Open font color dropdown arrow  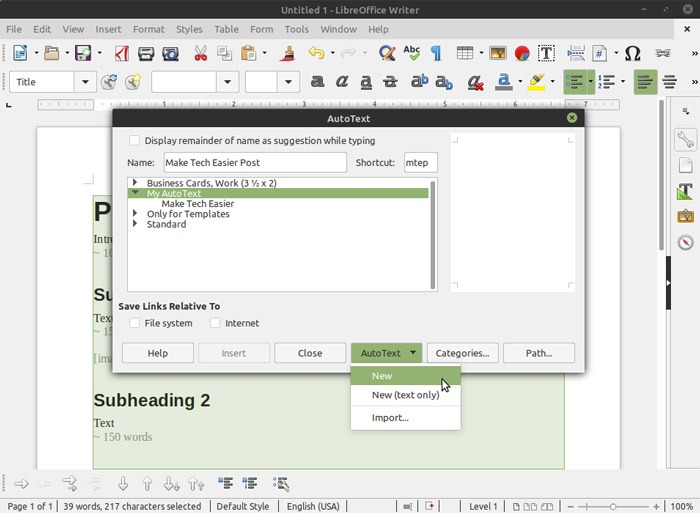tap(520, 82)
